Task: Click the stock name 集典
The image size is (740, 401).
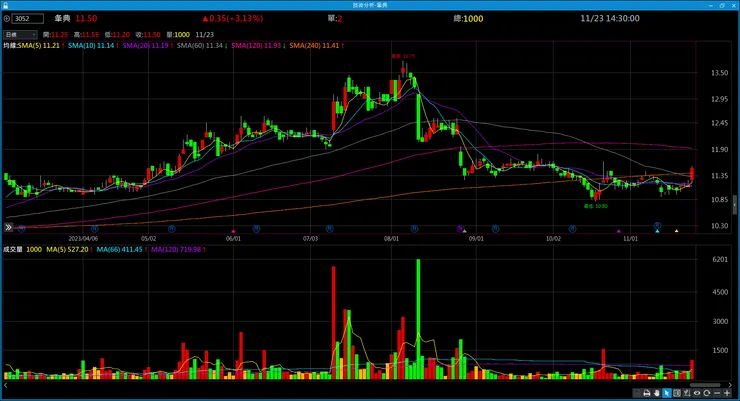Action: (62, 18)
